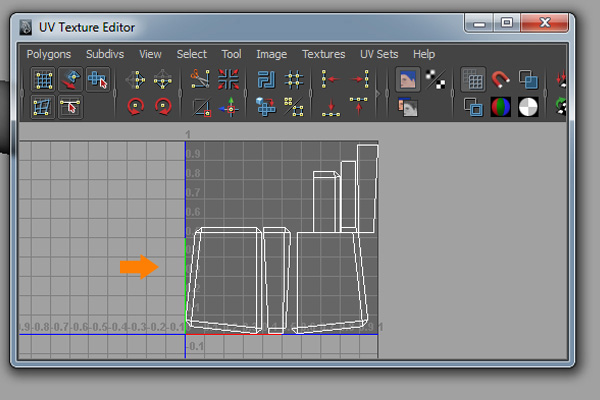600x400 pixels.
Task: Select the UV Smudge tool icon
Action: point(71,79)
